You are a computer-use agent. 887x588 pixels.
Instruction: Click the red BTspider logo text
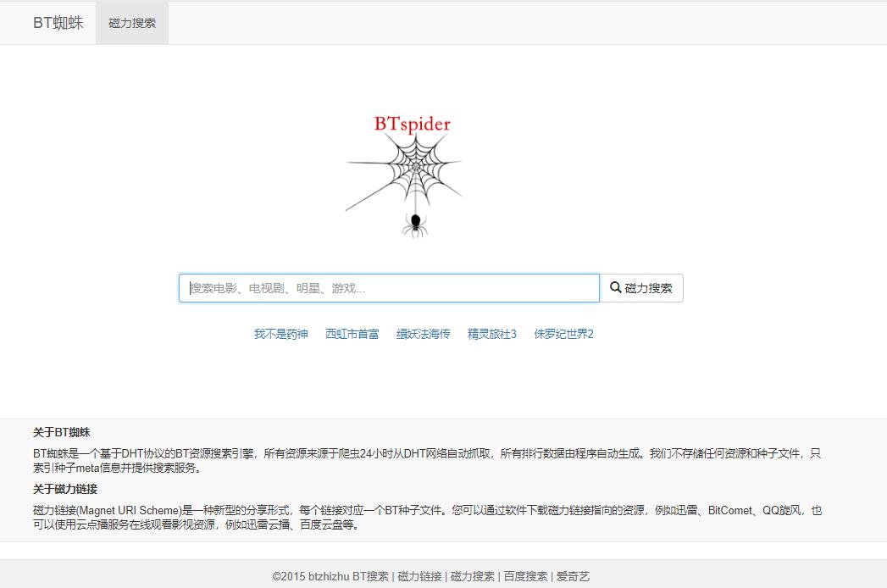412,124
